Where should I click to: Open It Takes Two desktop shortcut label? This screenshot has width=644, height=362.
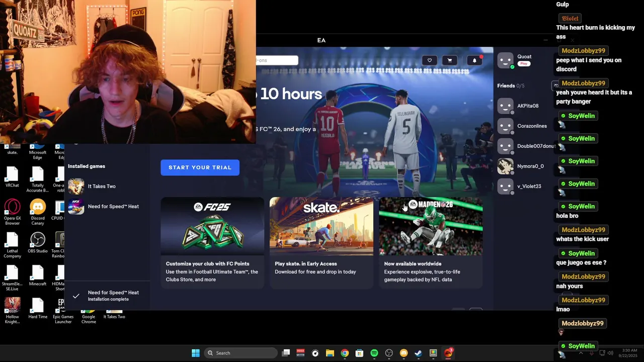[x=114, y=317]
